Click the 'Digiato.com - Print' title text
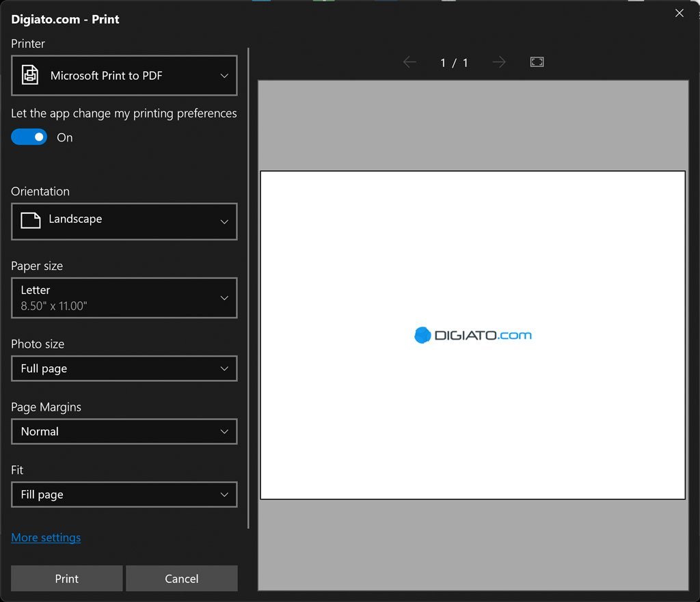 [x=65, y=19]
